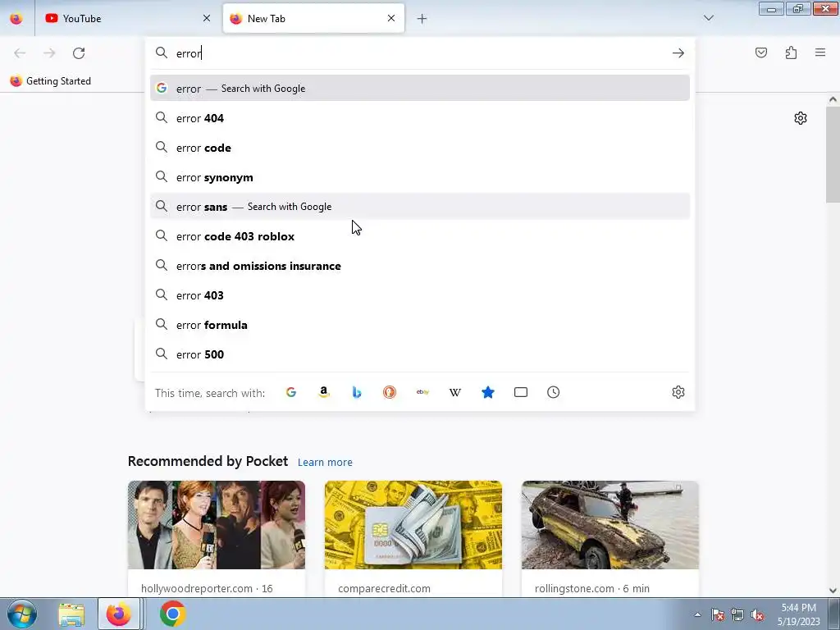Choose the 'error 404' suggestion
The height and width of the screenshot is (630, 840).
[420, 118]
